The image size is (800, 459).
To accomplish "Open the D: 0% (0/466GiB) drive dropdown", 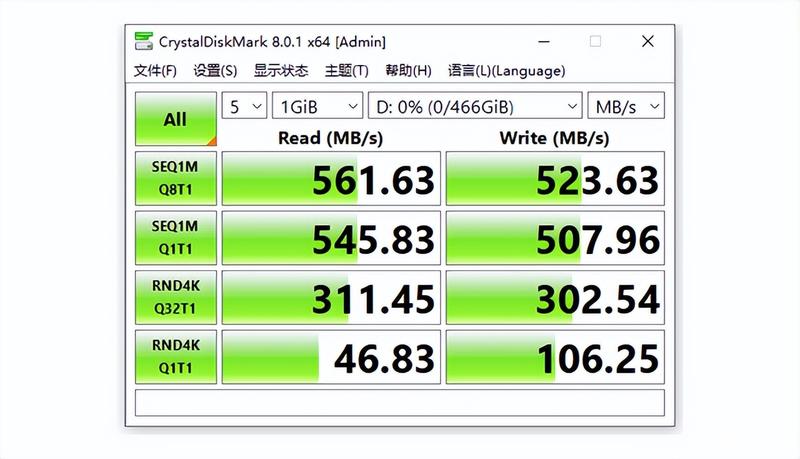I will point(475,106).
